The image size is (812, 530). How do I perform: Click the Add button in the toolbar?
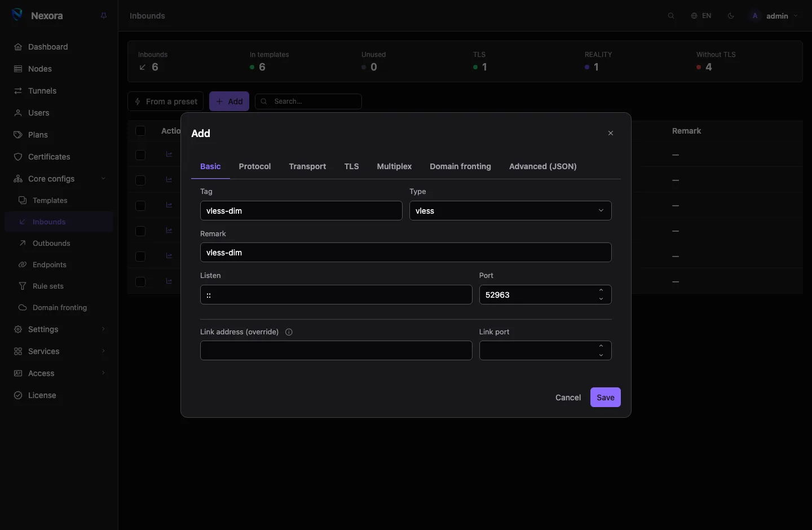(x=229, y=101)
